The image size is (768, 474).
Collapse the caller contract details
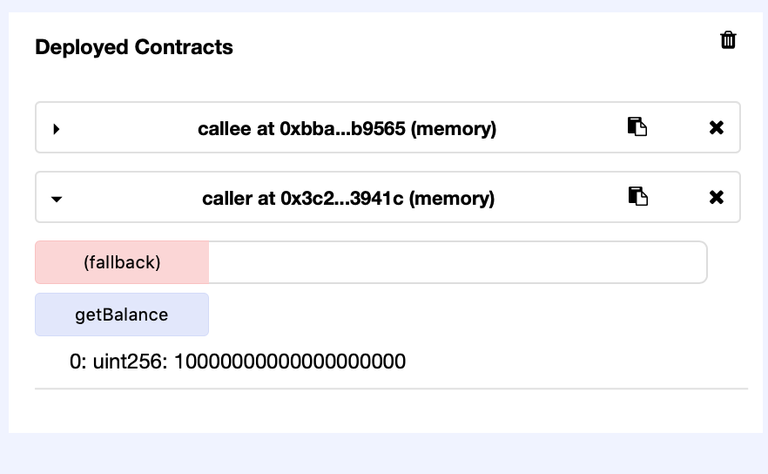[x=57, y=198]
